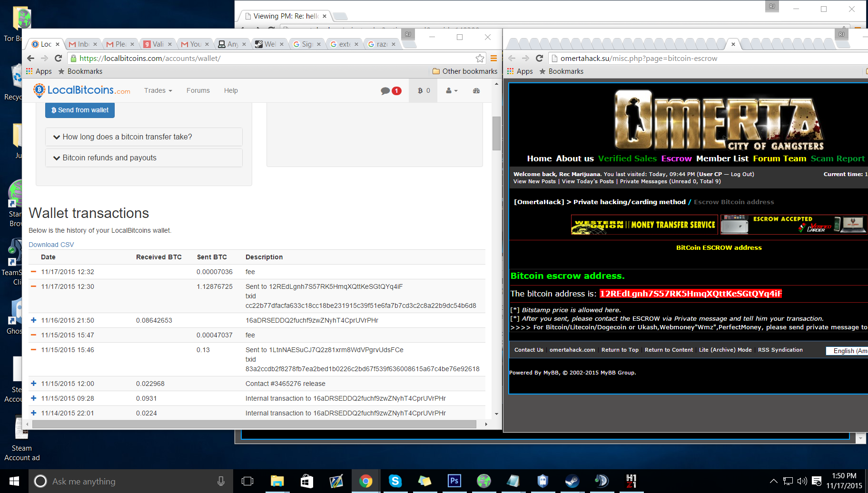Image resolution: width=868 pixels, height=493 pixels.
Task: Open Windows Store from the taskbar
Action: pos(307,481)
